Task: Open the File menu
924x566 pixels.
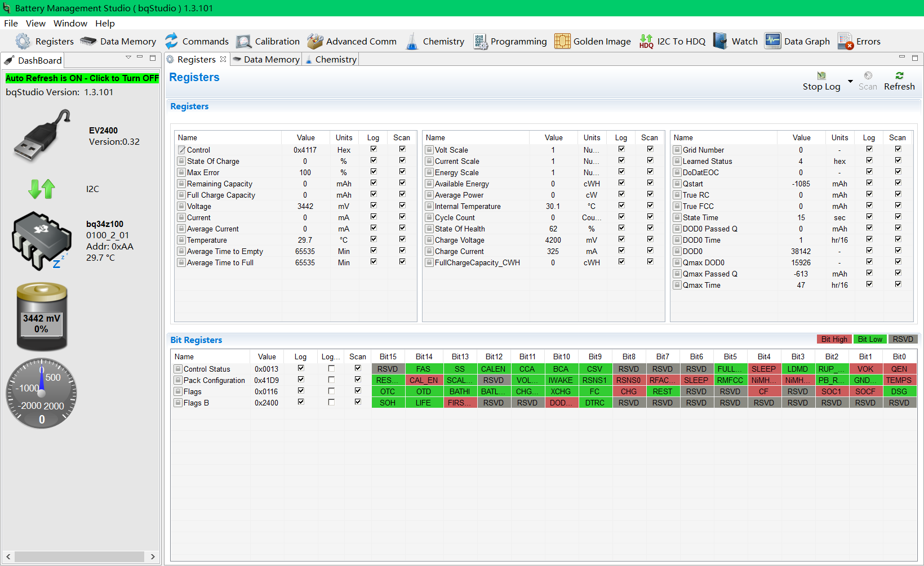Action: coord(11,23)
